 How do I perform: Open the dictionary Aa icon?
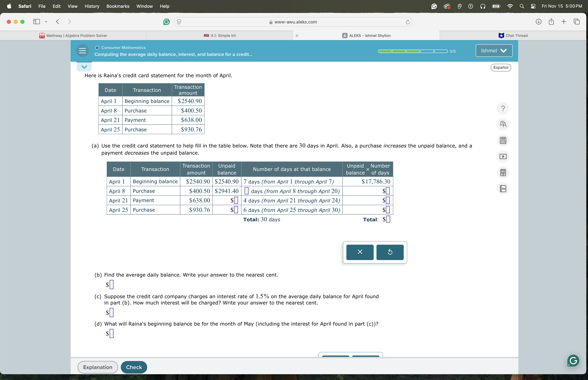(503, 188)
